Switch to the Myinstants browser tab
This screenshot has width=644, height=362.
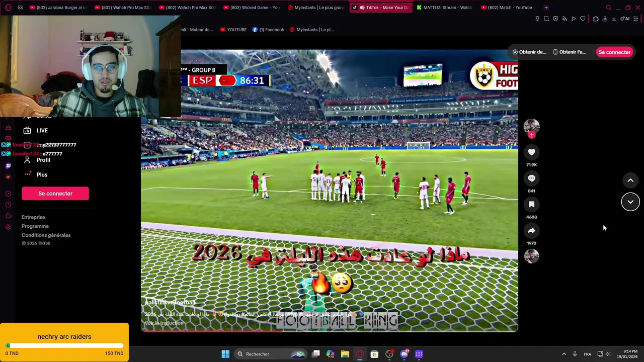pos(316,8)
